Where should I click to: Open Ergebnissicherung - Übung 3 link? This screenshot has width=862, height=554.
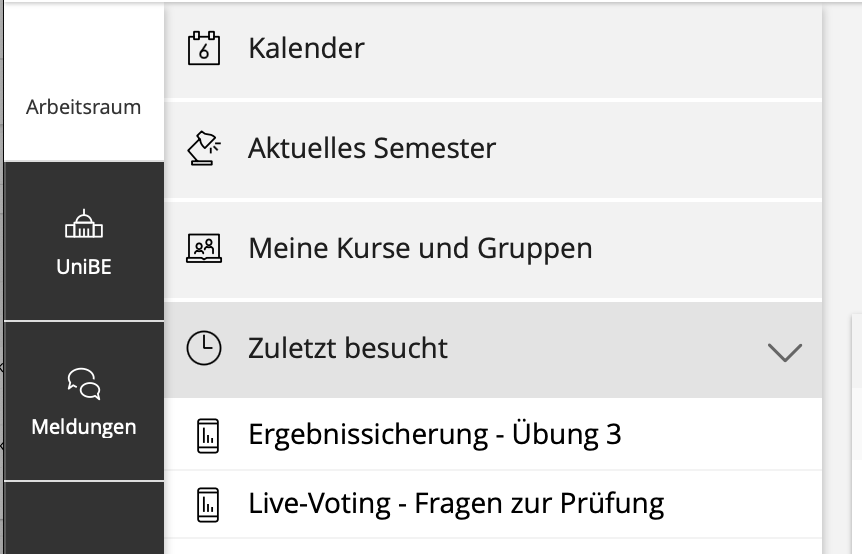[x=435, y=435]
